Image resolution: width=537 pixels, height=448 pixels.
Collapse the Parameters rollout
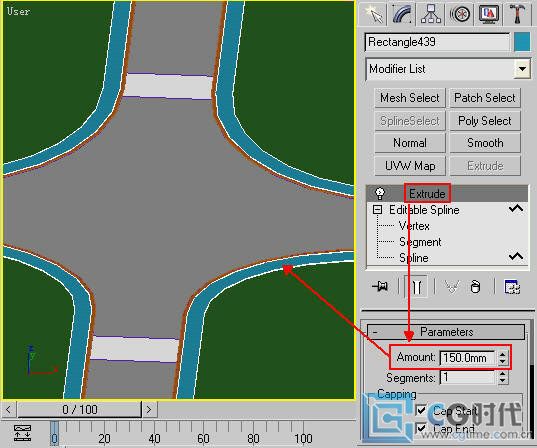[446, 332]
